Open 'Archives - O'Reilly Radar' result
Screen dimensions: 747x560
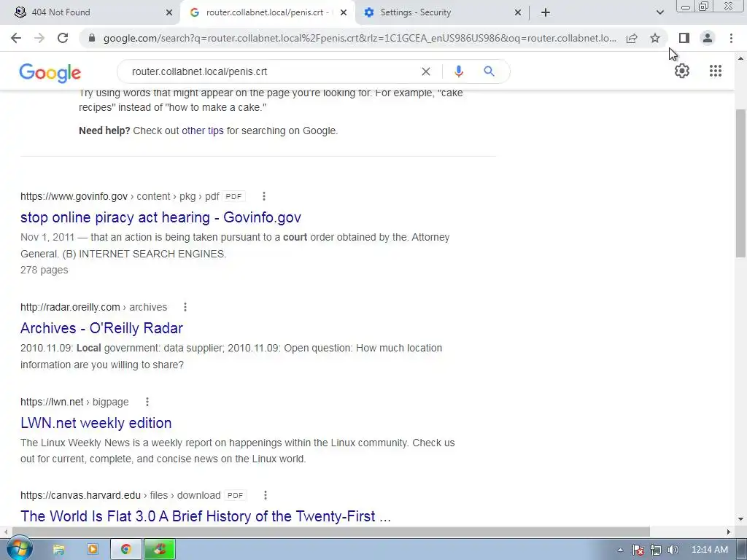coord(101,328)
